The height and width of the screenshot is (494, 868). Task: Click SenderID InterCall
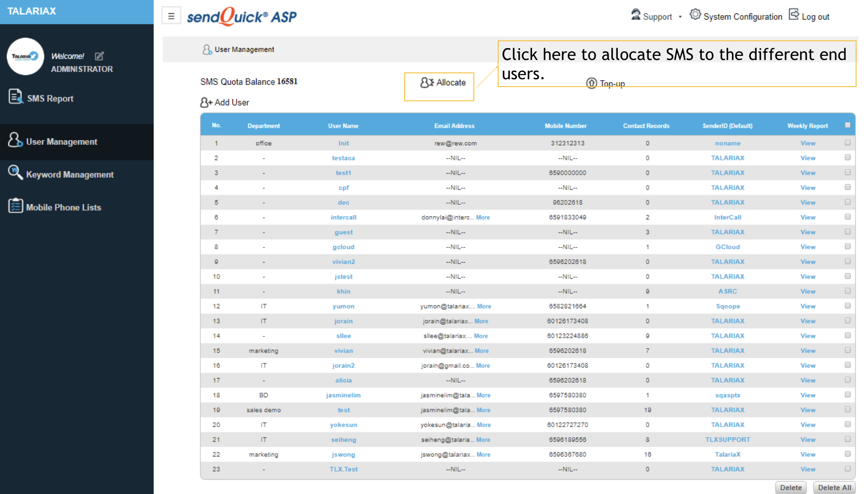click(728, 217)
